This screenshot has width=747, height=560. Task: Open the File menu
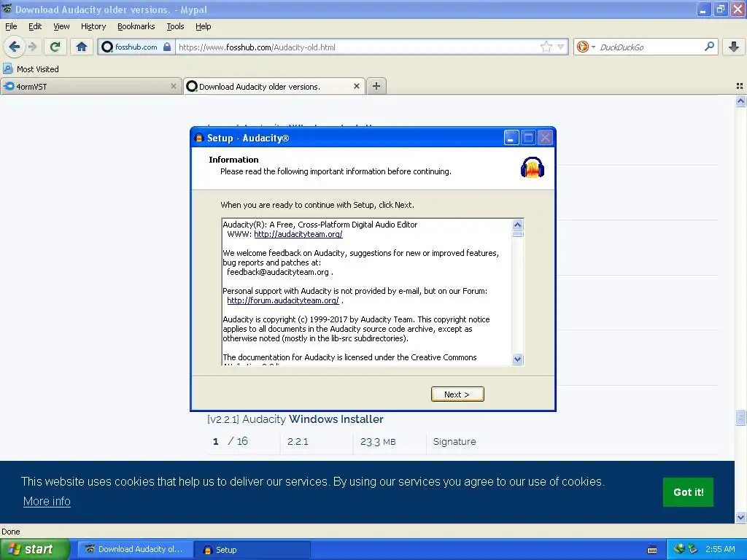click(x=11, y=27)
